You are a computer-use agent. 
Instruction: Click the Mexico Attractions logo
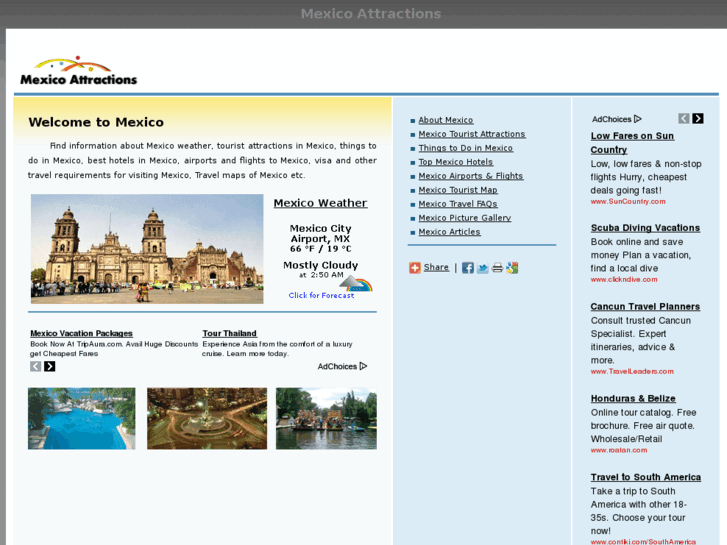tap(79, 71)
